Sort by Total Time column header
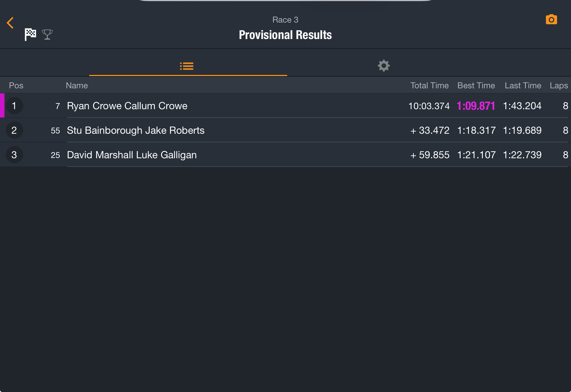 click(429, 85)
